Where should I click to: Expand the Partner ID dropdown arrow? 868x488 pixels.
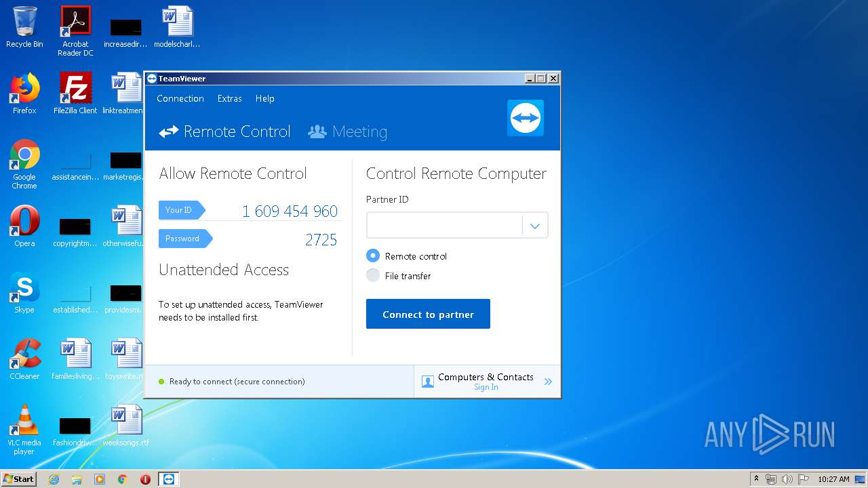535,226
